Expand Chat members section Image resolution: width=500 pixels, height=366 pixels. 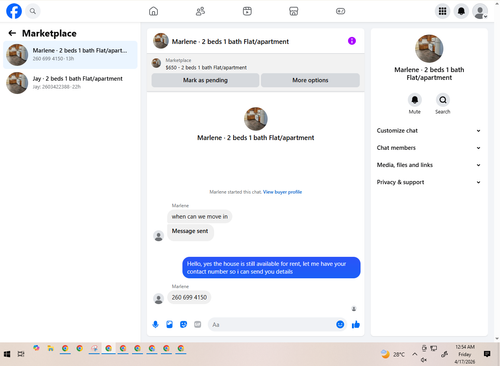[x=429, y=148]
